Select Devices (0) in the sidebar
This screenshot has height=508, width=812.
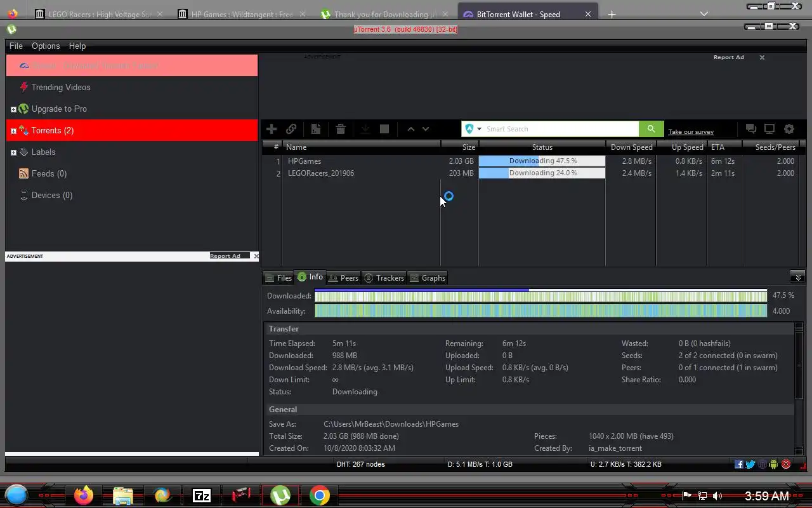pos(52,195)
